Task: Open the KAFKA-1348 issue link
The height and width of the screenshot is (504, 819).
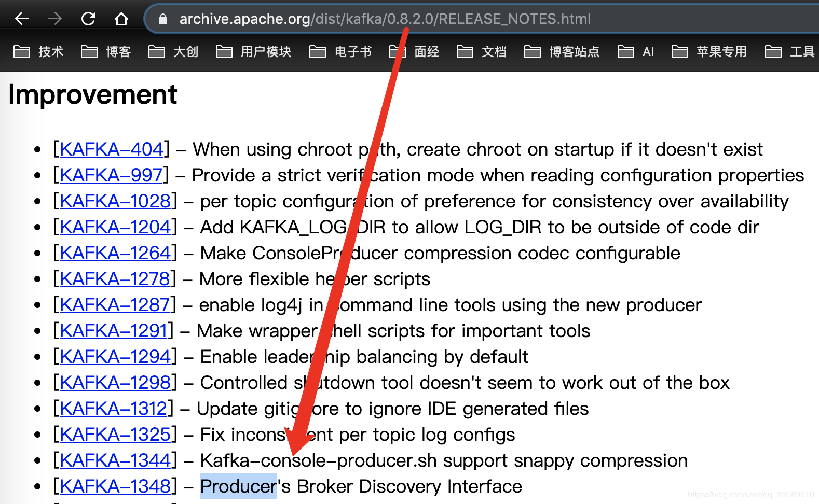Action: coord(115,486)
